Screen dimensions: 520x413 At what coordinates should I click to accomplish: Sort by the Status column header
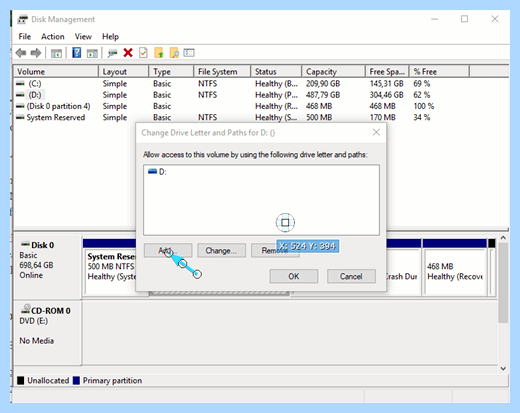(276, 71)
